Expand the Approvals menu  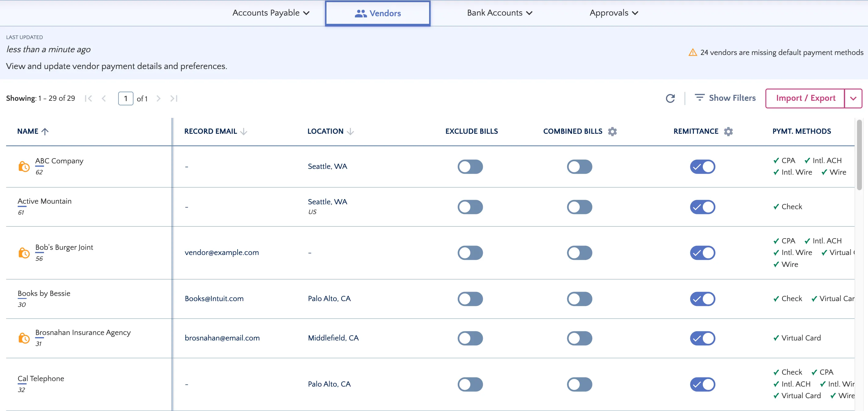tap(614, 13)
